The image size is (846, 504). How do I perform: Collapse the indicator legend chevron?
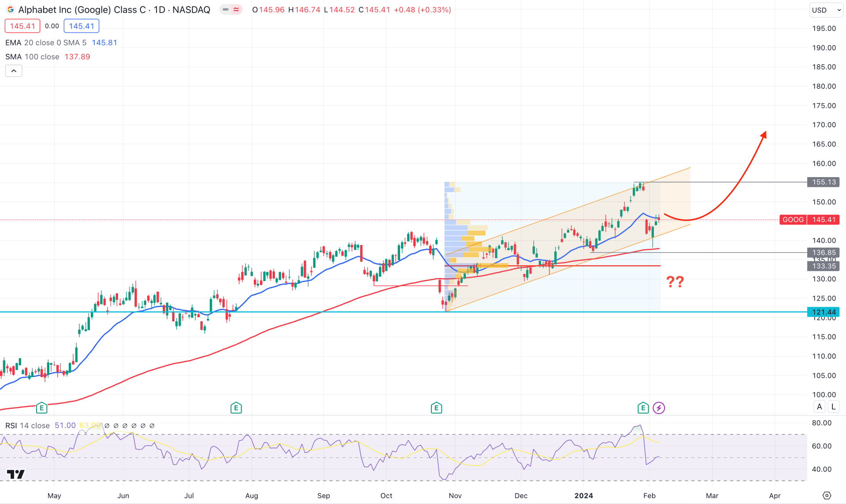point(14,71)
